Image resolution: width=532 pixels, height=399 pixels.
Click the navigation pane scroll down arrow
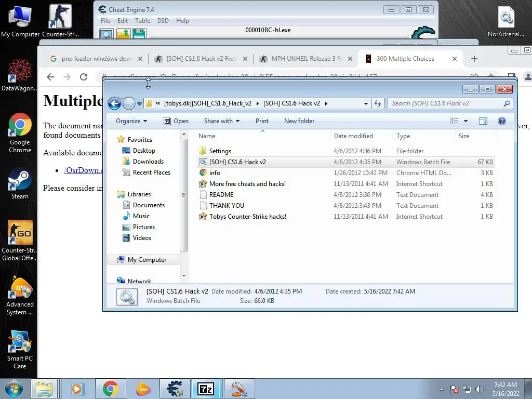184,275
